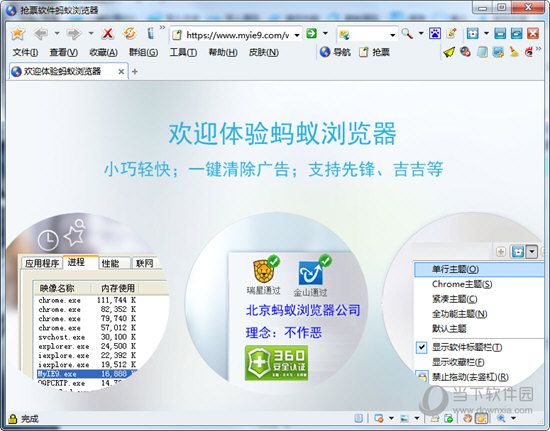Click the brown hand icon in the status bar

pyautogui.click(x=467, y=418)
